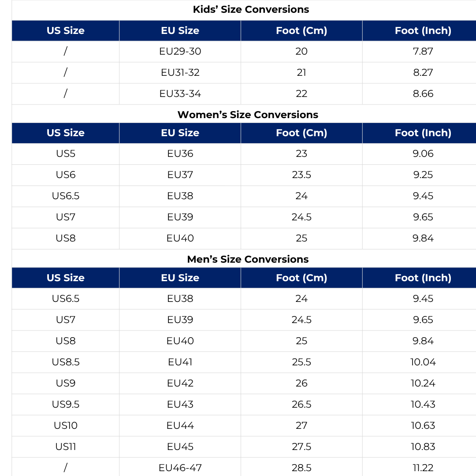
Task: Click the 7.87 inch value
Action: (423, 52)
